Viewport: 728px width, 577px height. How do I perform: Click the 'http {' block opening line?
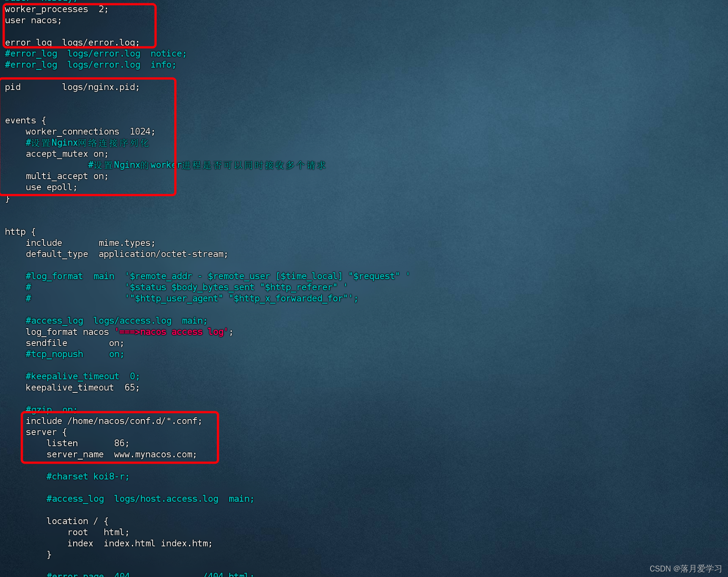[x=20, y=232]
